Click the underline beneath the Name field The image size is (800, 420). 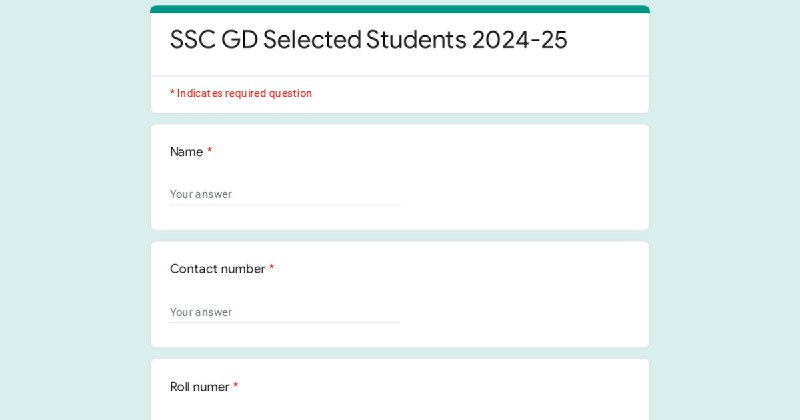tap(285, 205)
